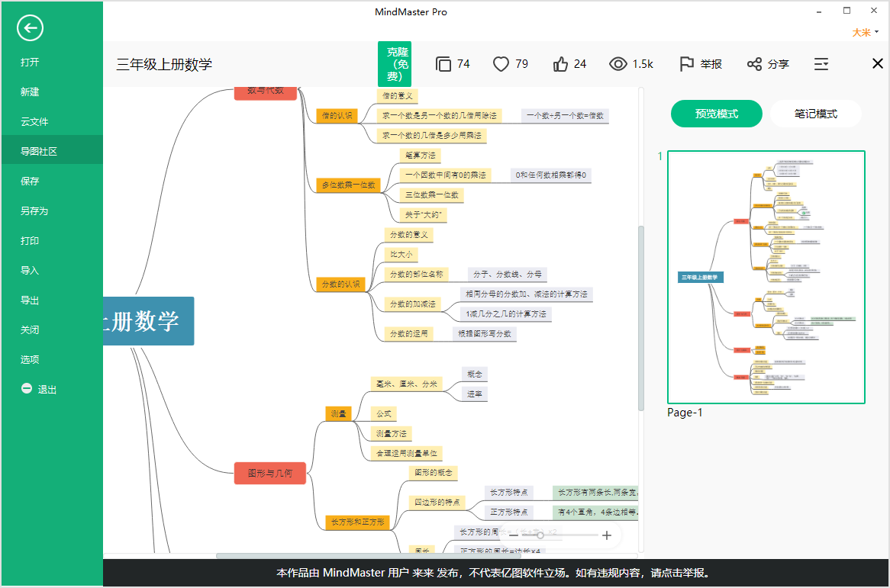Open 导图社区 in the left menu
The image size is (890, 588).
pyautogui.click(x=52, y=152)
